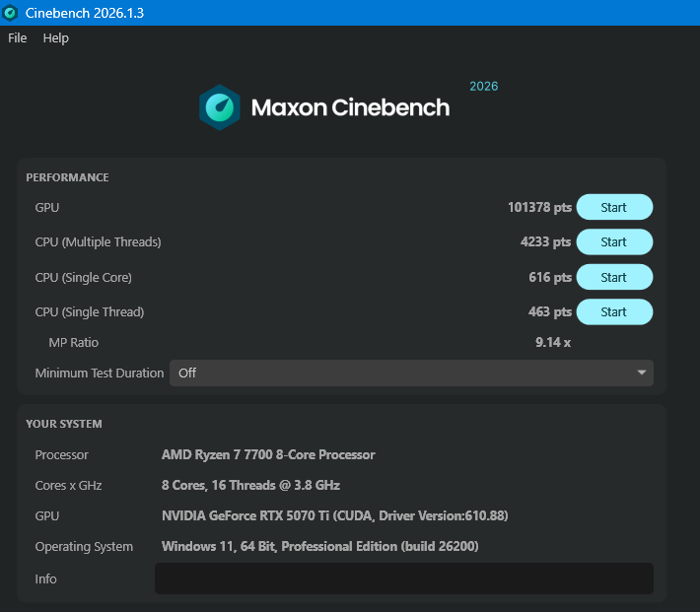Select the 463 pts single thread score
The image size is (700, 612).
tap(550, 312)
